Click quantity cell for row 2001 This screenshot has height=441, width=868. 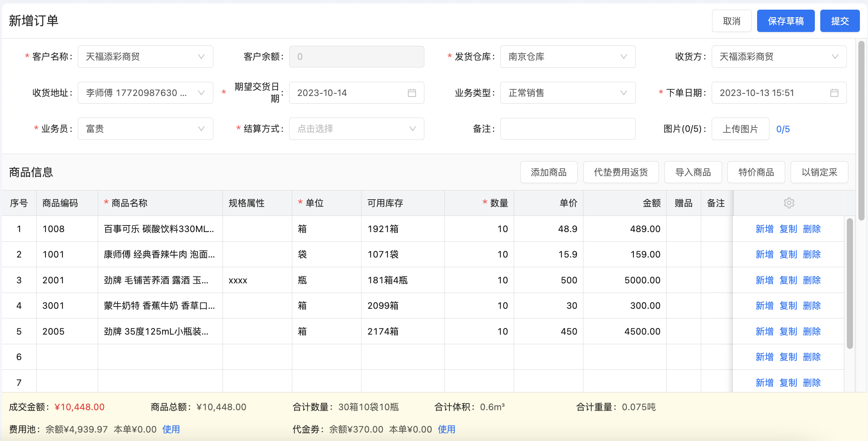(479, 280)
